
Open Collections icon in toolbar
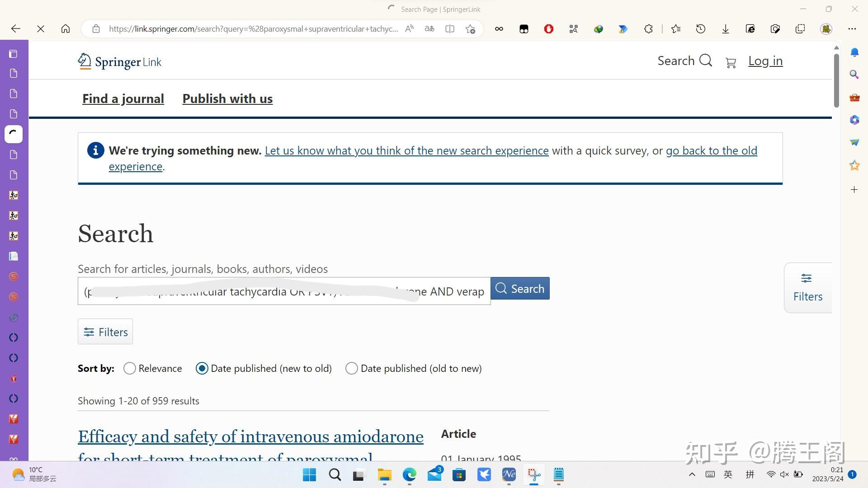click(800, 29)
